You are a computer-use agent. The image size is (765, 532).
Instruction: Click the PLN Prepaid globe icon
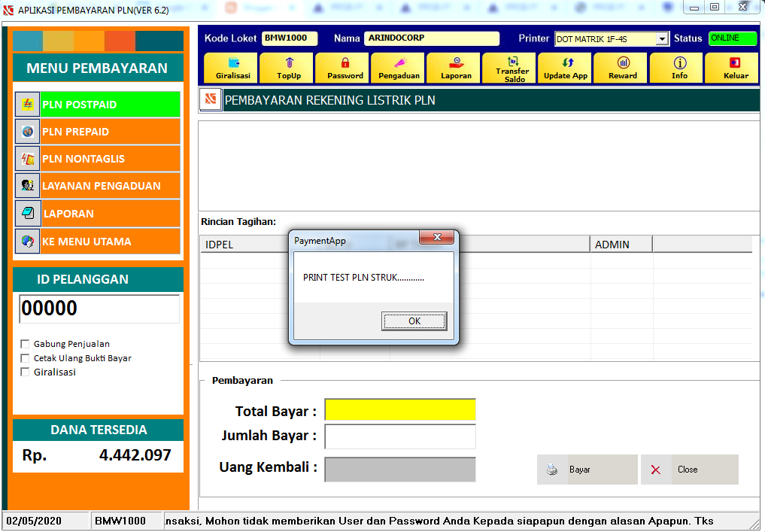coord(27,131)
